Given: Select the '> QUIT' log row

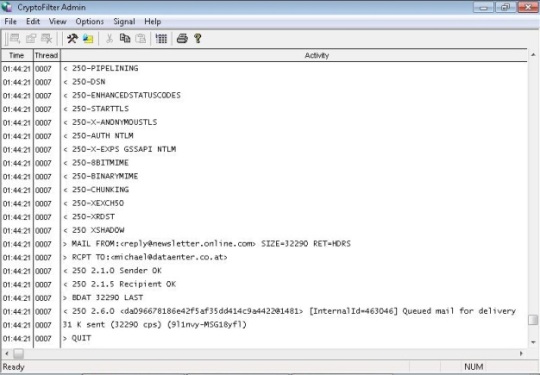Looking at the screenshot, I should pyautogui.click(x=264, y=338).
